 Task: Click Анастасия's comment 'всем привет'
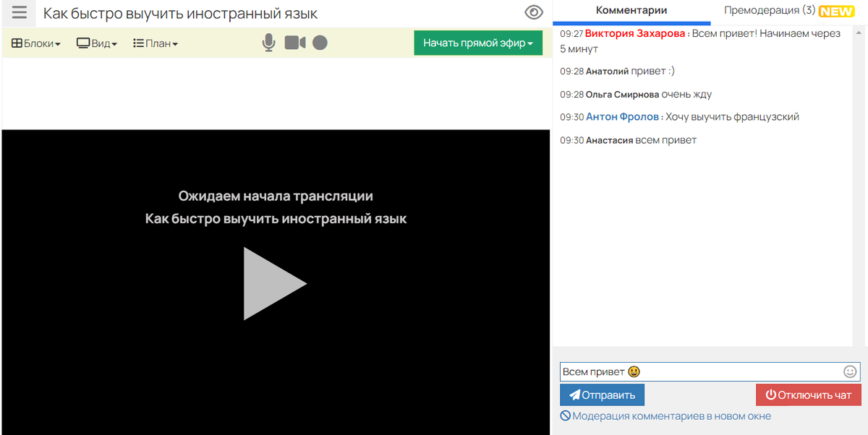click(665, 139)
